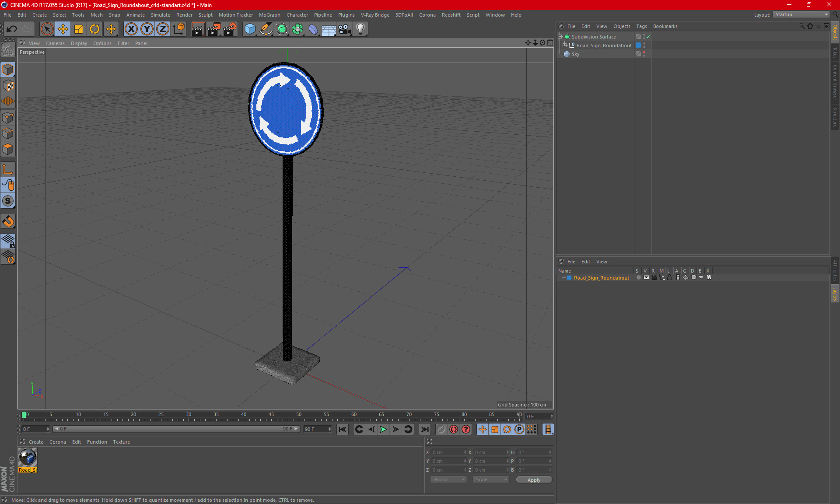Add a Floor environment object
This screenshot has height=504, width=840.
(329, 29)
